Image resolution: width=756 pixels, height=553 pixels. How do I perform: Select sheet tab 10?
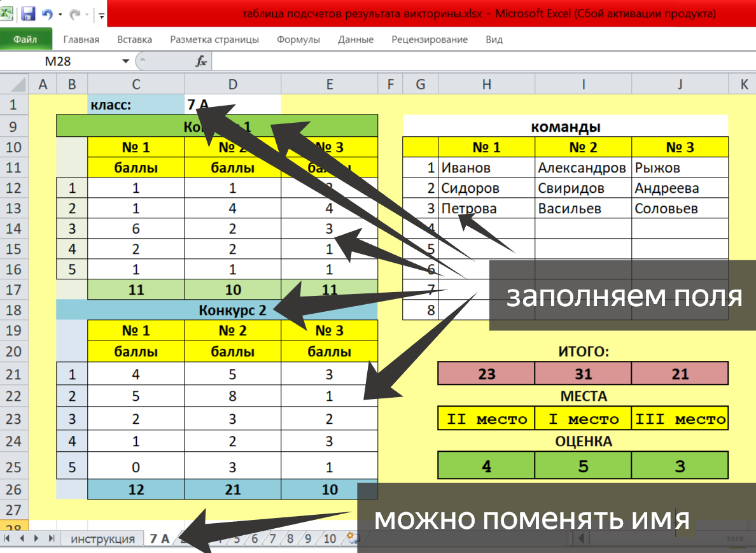tap(329, 539)
